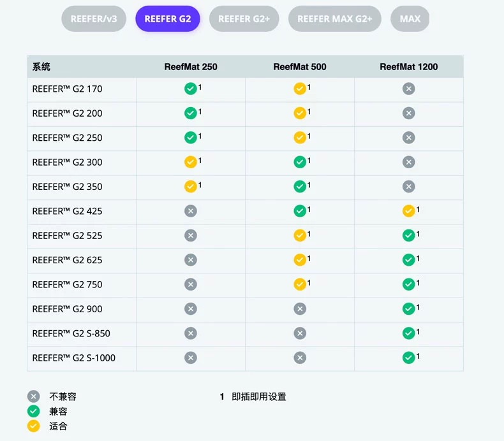
Task: Click yellow check for G2 425 ReefMat 1200
Action: (409, 211)
